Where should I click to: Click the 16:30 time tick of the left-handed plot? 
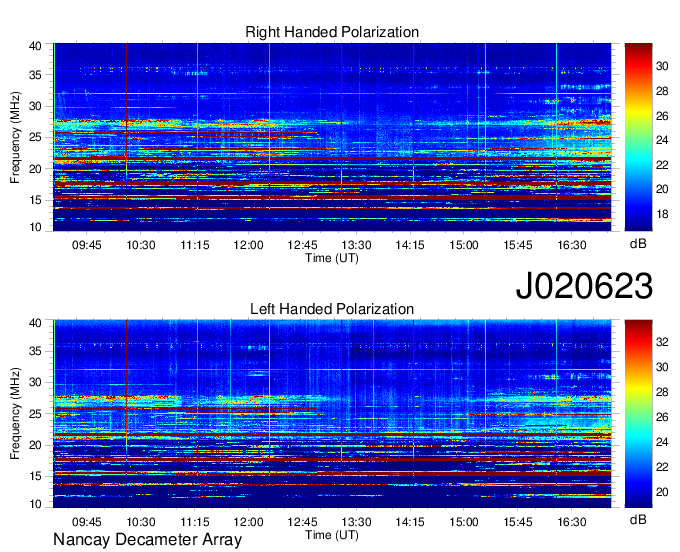tap(572, 522)
